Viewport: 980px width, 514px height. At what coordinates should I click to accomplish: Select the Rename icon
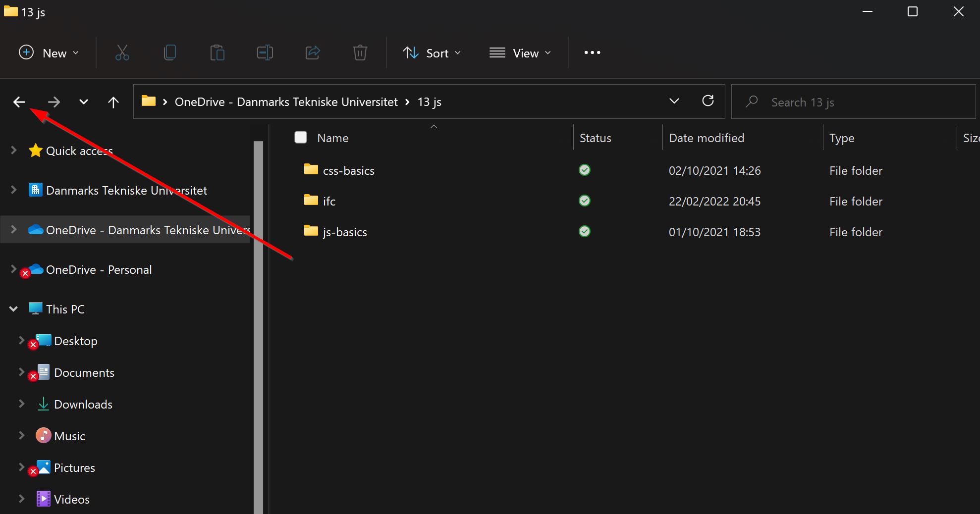[x=265, y=52]
